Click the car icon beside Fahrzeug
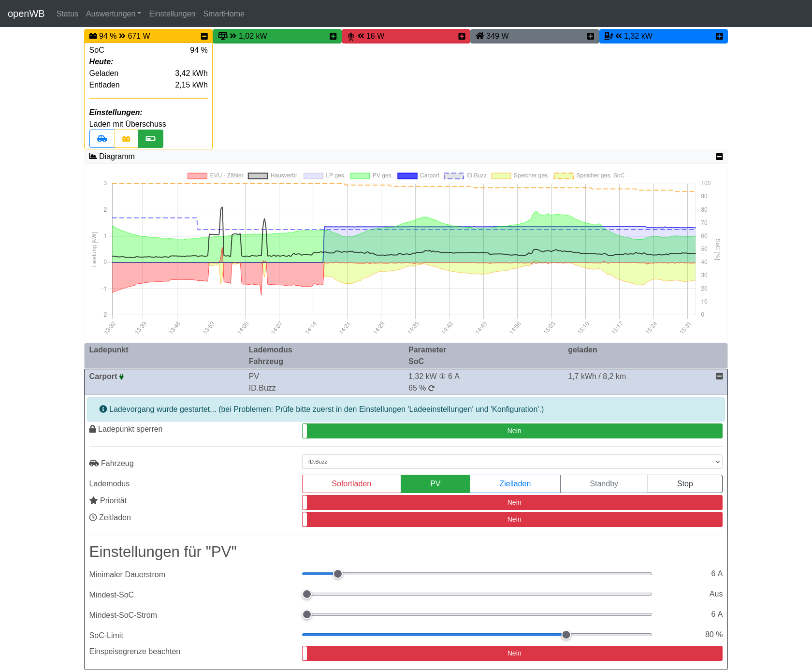The image size is (812, 670). tap(94, 463)
